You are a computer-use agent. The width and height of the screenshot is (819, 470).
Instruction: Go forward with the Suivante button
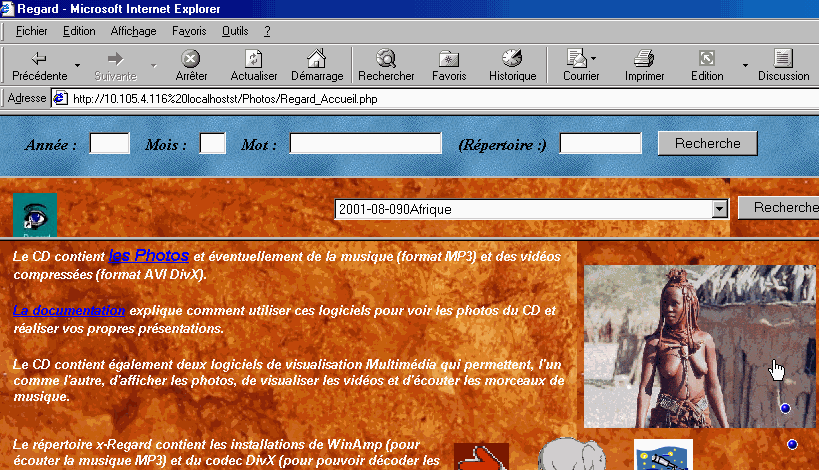click(115, 66)
